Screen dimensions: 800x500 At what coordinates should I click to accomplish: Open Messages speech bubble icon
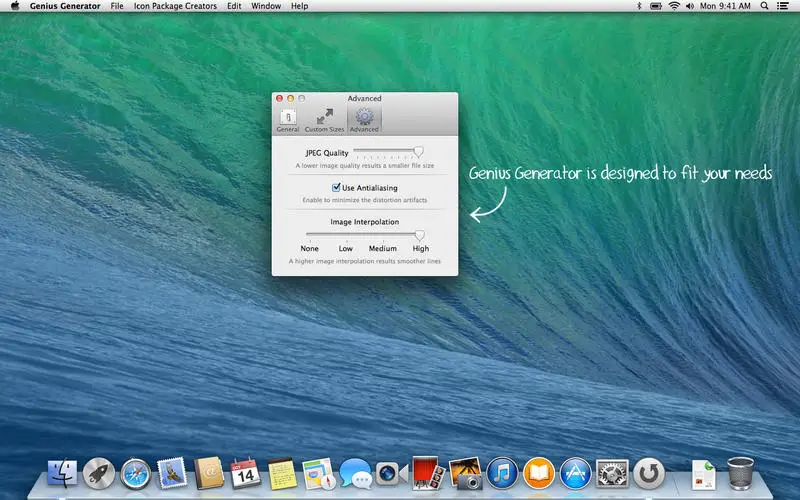point(356,473)
